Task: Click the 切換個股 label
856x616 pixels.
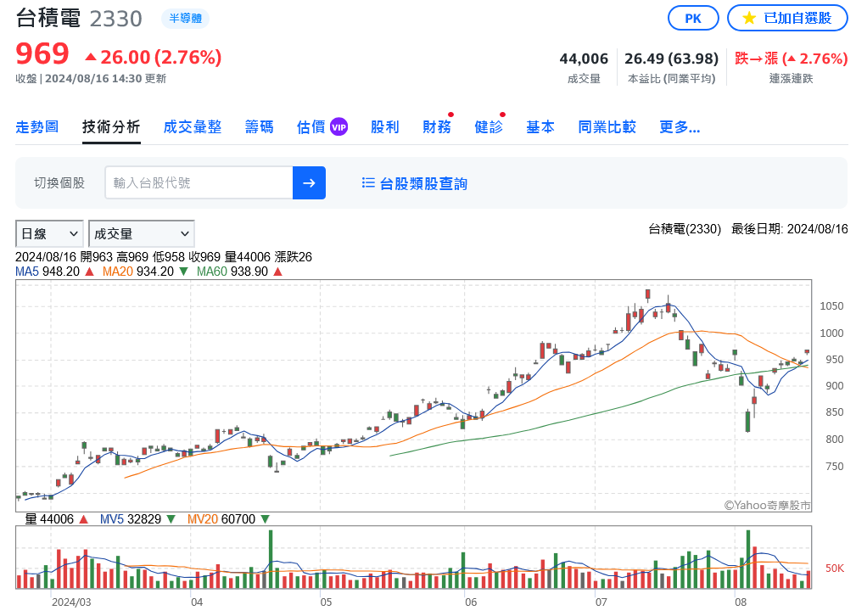Action: [x=59, y=183]
